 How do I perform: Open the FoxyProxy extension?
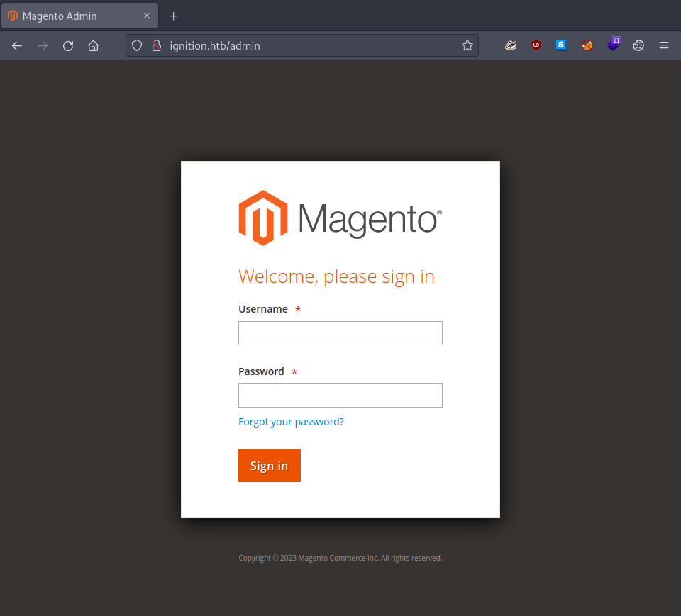coord(587,45)
